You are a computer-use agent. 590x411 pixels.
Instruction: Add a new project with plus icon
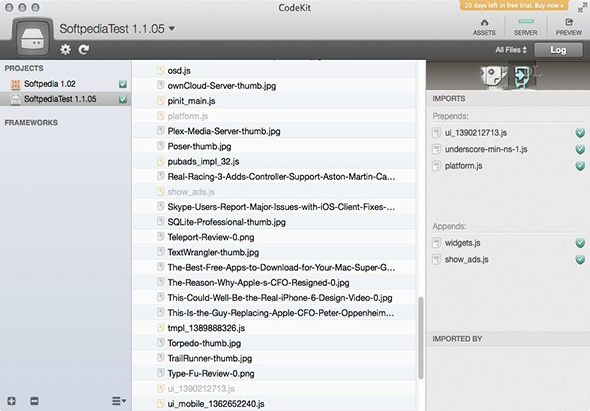(12, 401)
